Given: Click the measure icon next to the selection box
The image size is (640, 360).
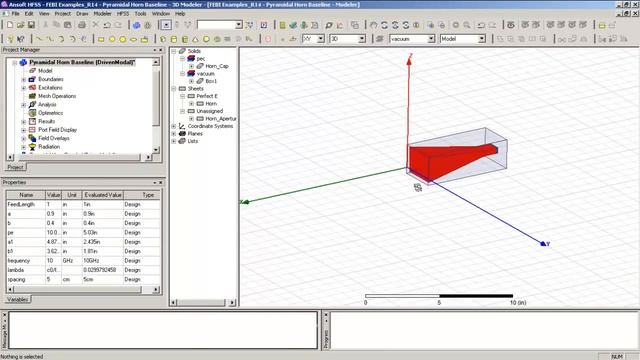Looking at the screenshot, I should pyautogui.click(x=249, y=25).
